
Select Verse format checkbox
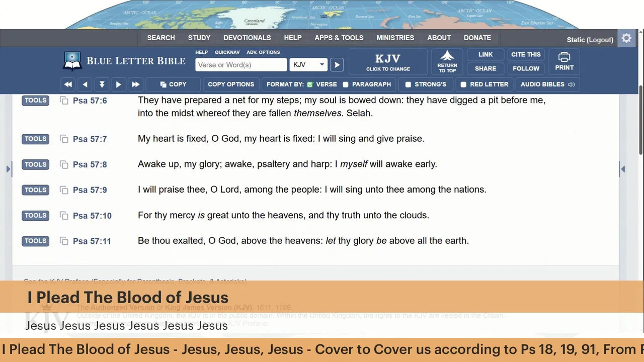310,84
